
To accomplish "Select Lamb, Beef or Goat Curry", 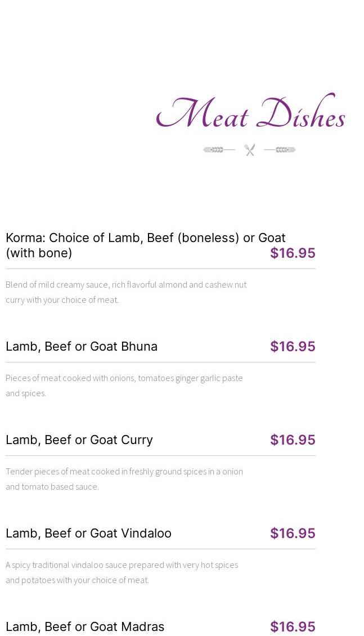I will point(79,440).
